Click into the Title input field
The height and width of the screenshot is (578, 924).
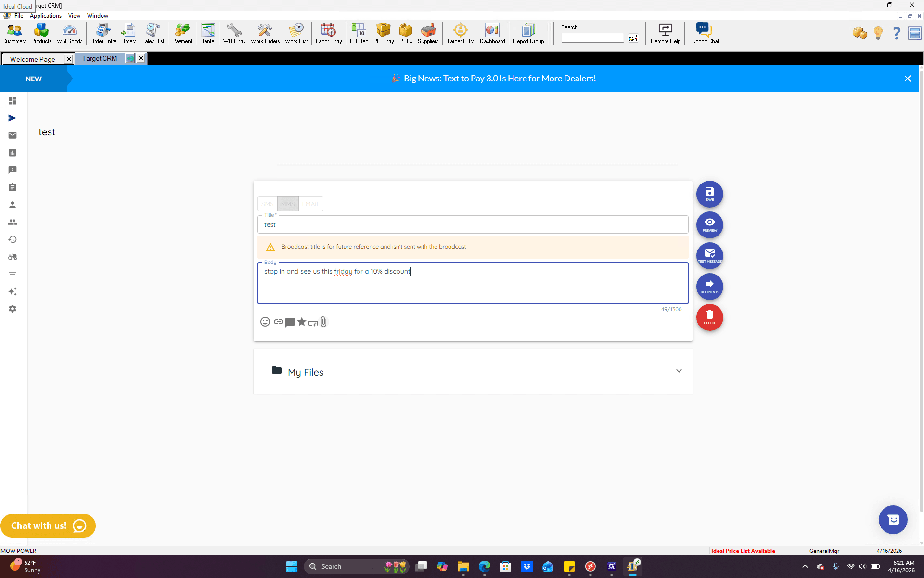473,224
